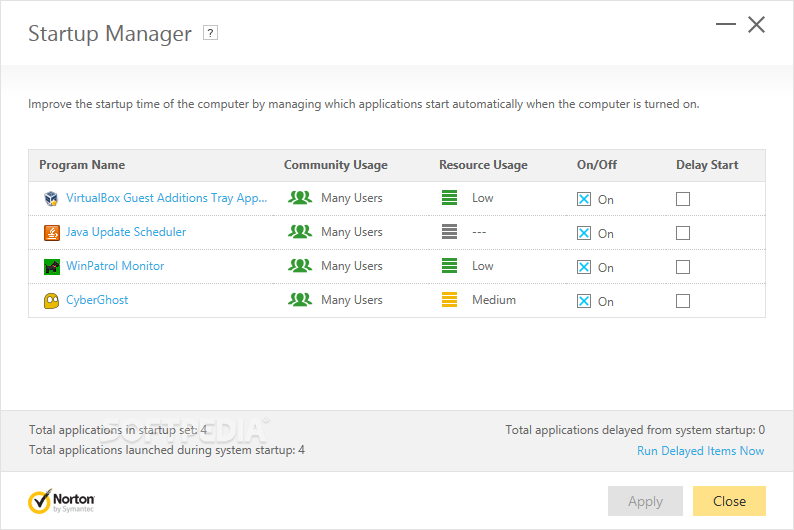
Task: Toggle the On checkbox for CyberGhost
Action: (x=584, y=301)
